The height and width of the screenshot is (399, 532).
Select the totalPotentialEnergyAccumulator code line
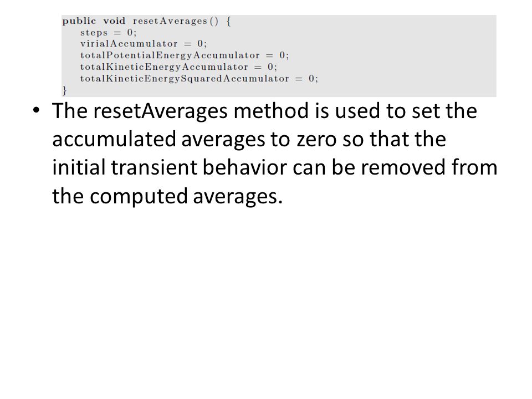pos(184,55)
